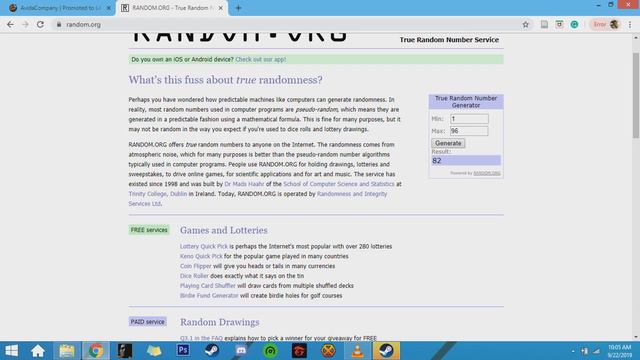Viewport: 640px width, 360px height.
Task: Open the pink-bordered extension icon in toolbar
Action: click(x=559, y=24)
